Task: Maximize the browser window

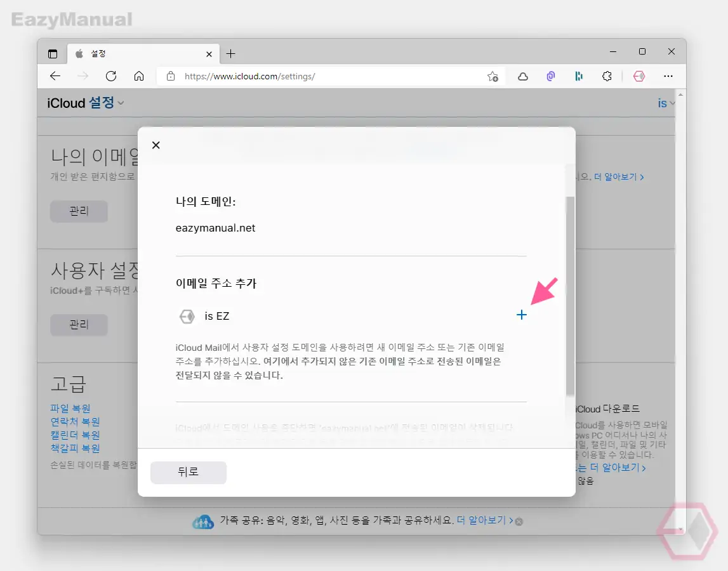Action: 642,51
